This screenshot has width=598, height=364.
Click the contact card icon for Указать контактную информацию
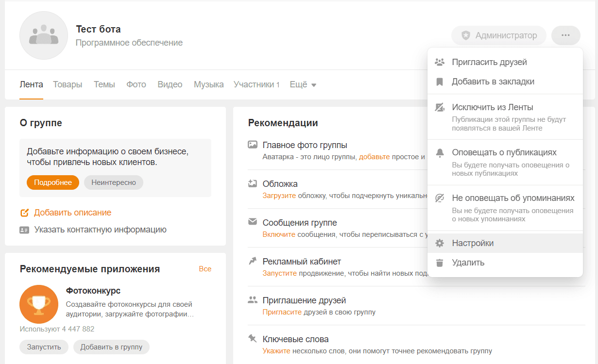(x=24, y=230)
